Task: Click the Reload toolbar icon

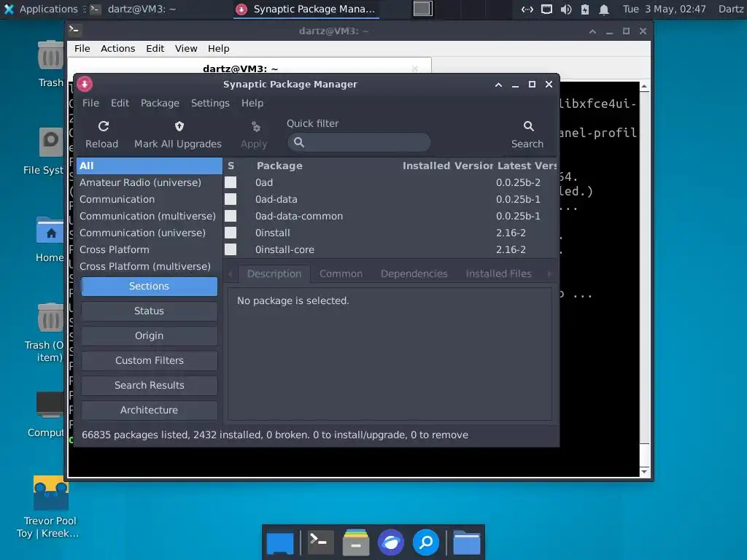Action: [x=104, y=126]
